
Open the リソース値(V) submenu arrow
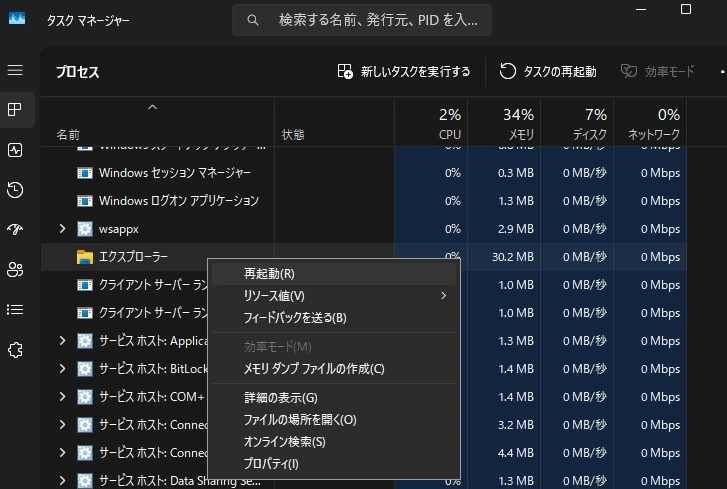444,296
